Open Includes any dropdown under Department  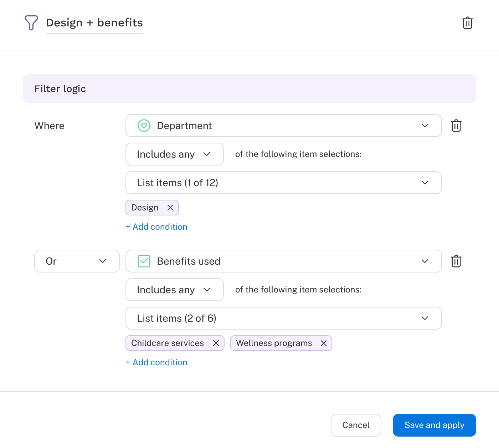(x=175, y=154)
